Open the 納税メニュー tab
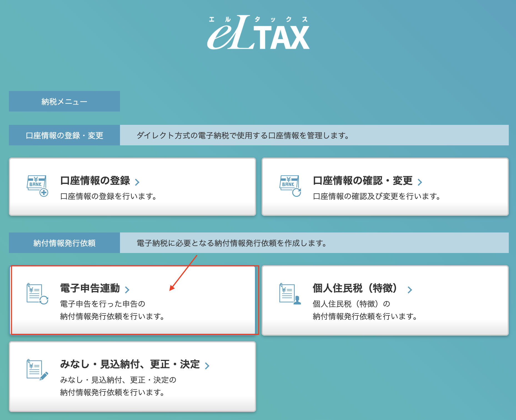 point(64,101)
